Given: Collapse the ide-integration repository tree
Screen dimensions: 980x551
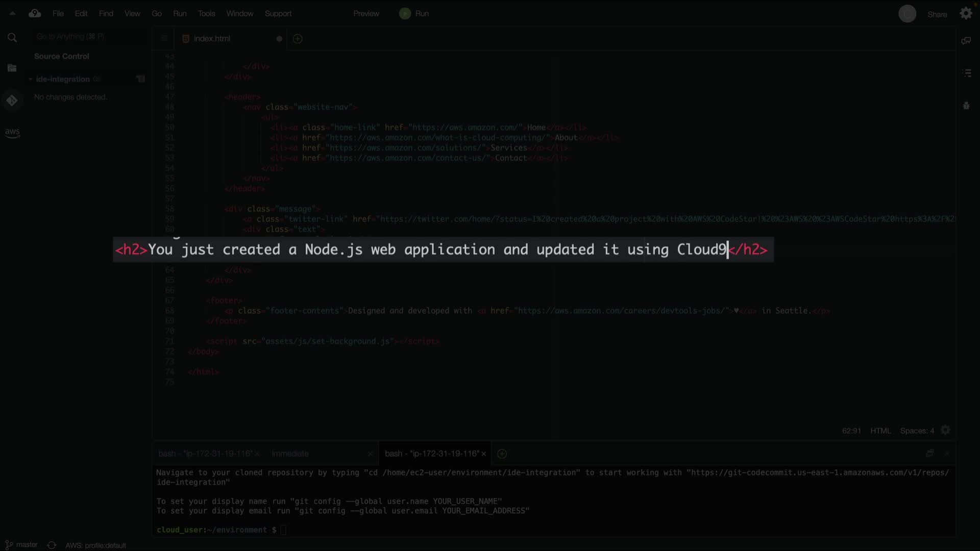Looking at the screenshot, I should [31, 79].
